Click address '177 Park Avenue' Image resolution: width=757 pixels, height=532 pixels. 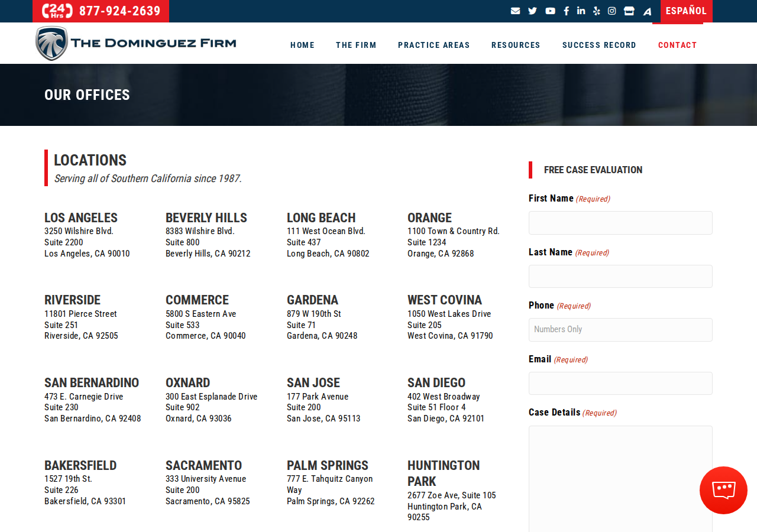click(318, 397)
